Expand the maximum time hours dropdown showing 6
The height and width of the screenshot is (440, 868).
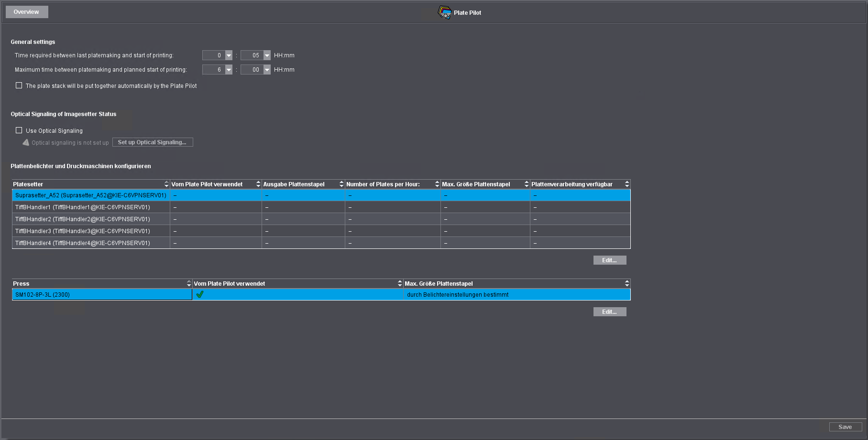click(x=229, y=70)
